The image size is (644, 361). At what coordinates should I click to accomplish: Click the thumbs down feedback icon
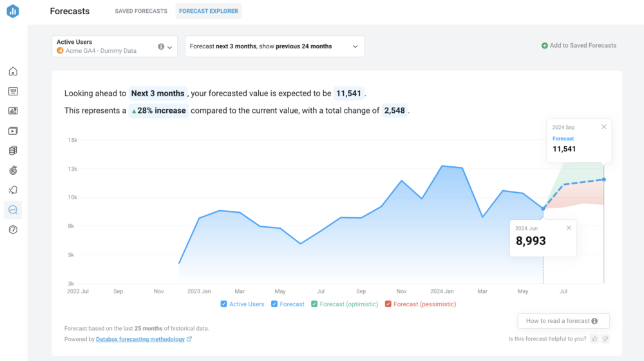pyautogui.click(x=605, y=339)
